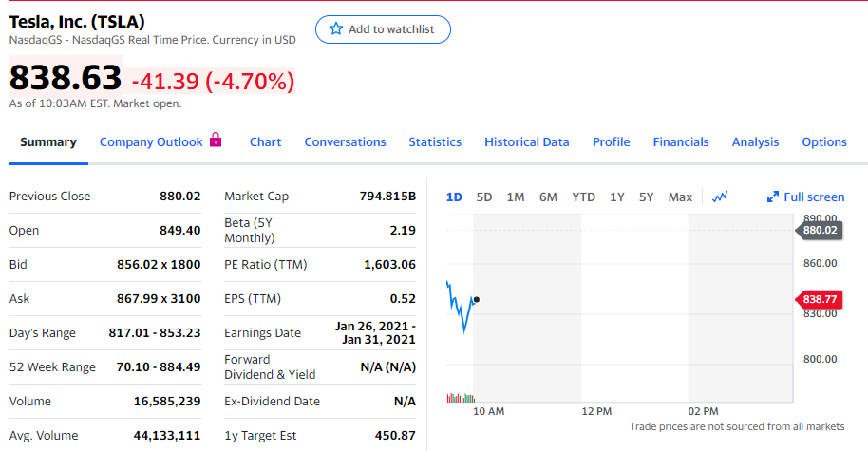This screenshot has width=868, height=451.
Task: Click the 880.02 previous close chart marker
Action: point(820,230)
